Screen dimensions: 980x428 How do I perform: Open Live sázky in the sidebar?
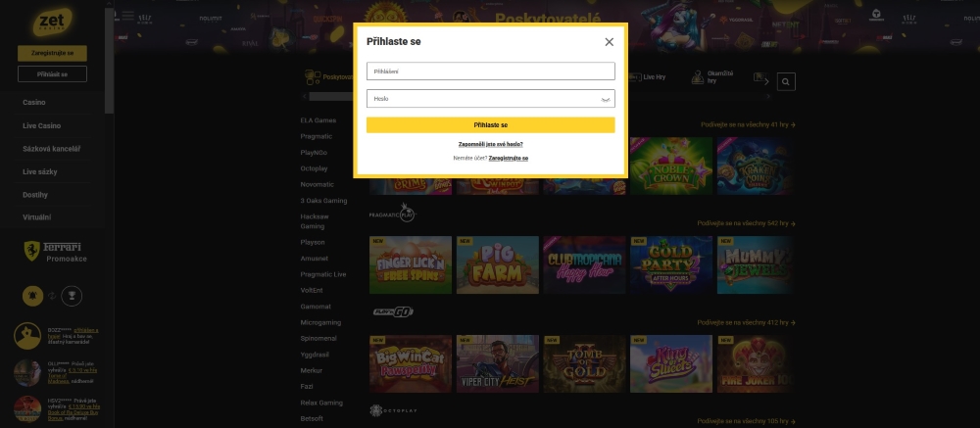coord(40,171)
